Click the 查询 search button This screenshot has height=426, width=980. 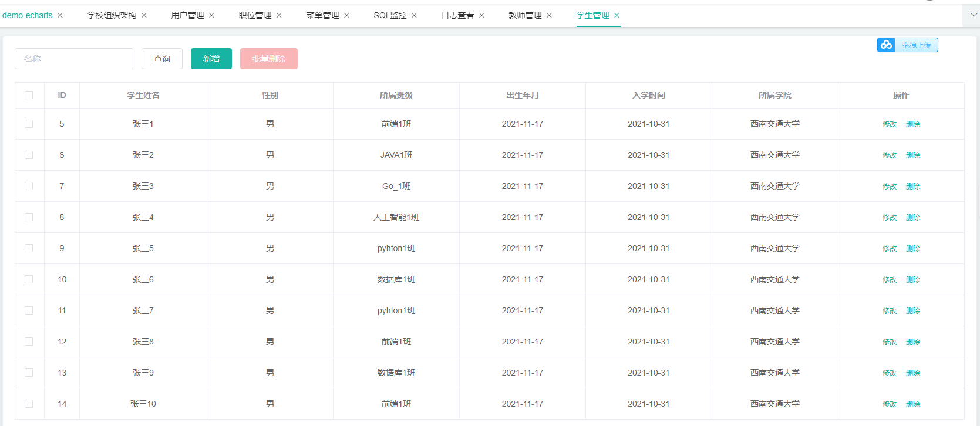click(162, 59)
